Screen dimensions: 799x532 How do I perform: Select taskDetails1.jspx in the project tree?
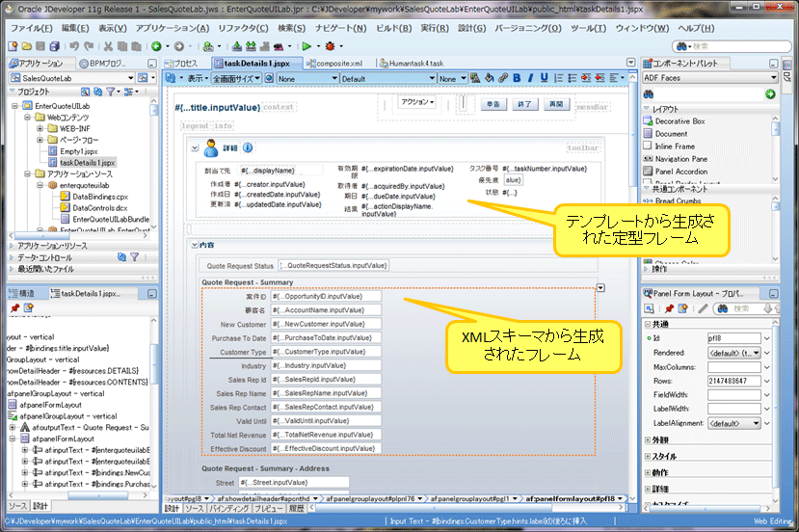pos(87,163)
